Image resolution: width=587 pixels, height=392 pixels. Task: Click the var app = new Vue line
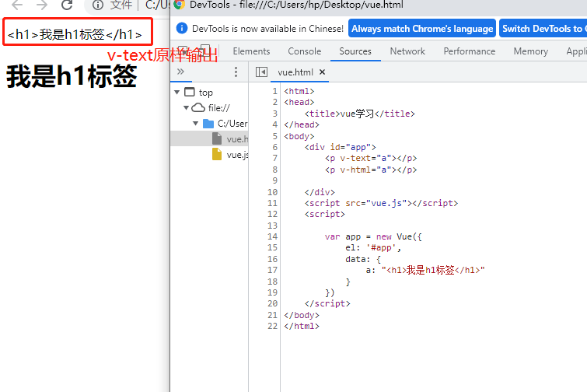(373, 236)
